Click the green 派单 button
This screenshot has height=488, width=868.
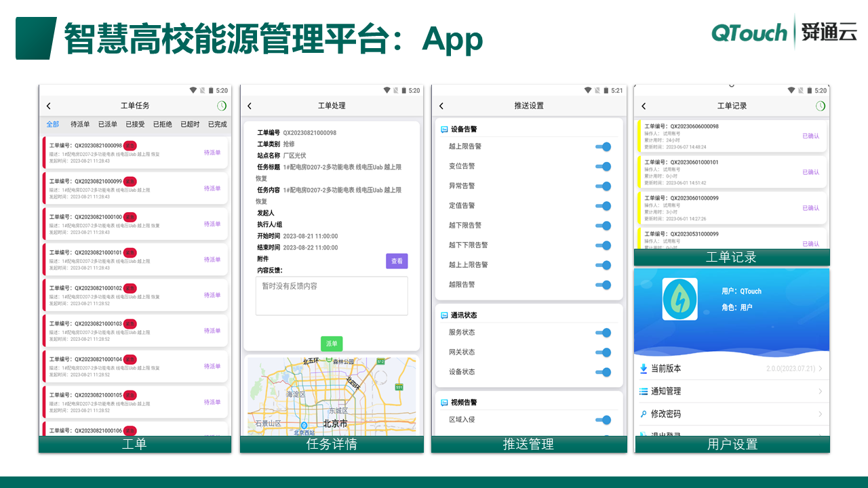tap(331, 344)
